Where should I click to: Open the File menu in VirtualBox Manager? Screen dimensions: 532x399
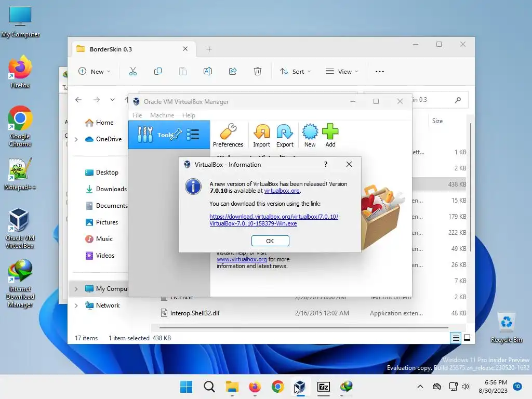(x=137, y=115)
